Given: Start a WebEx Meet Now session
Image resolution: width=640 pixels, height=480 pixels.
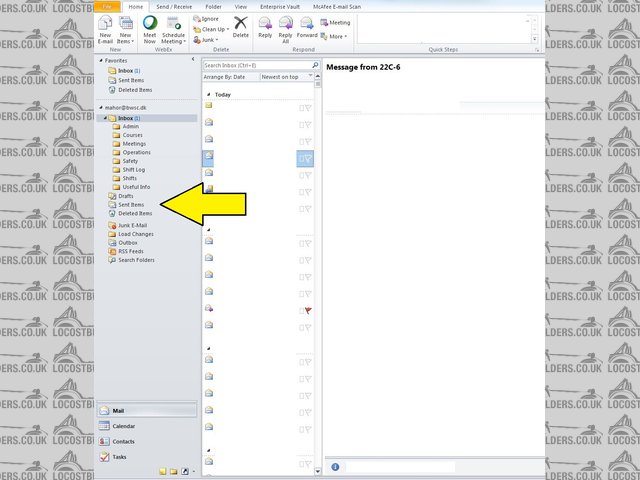Looking at the screenshot, I should [x=150, y=27].
